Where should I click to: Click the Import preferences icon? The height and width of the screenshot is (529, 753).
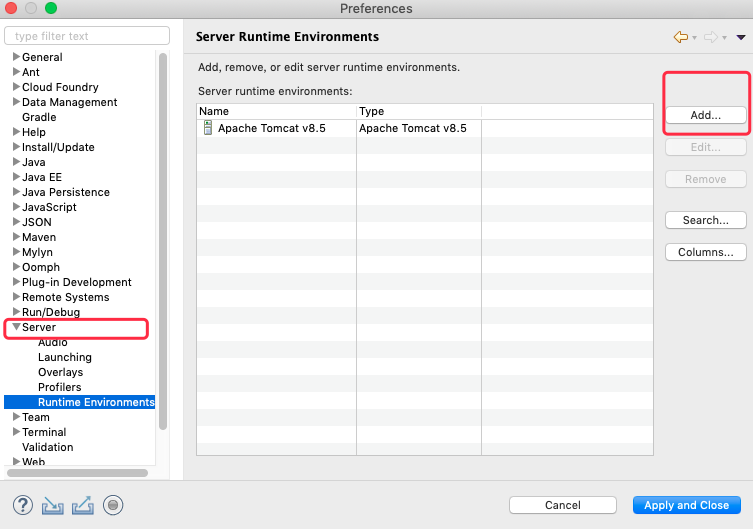pos(53,505)
